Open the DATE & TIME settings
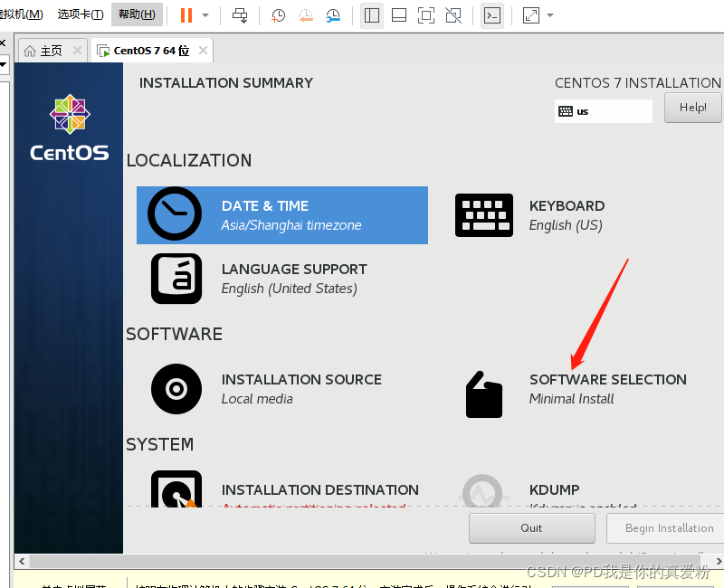Viewport: 724px width, 588px height. coord(282,215)
